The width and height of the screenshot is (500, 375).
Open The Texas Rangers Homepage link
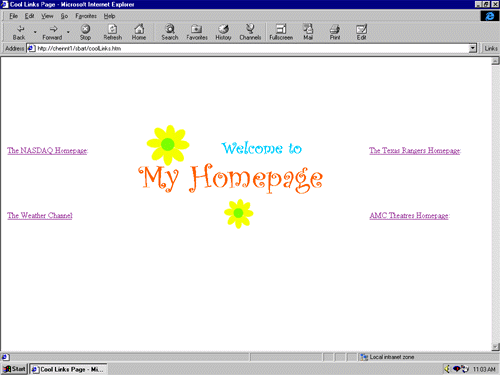tap(415, 151)
